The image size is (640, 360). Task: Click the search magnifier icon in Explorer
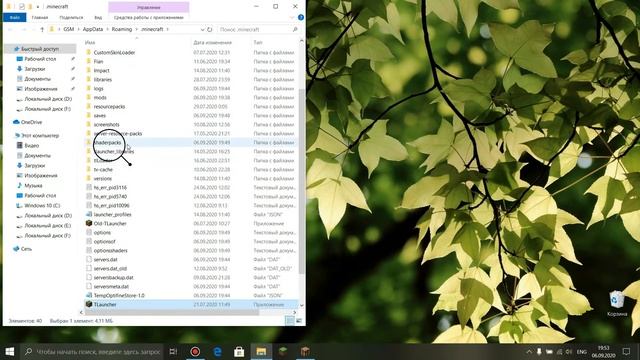pos(295,29)
